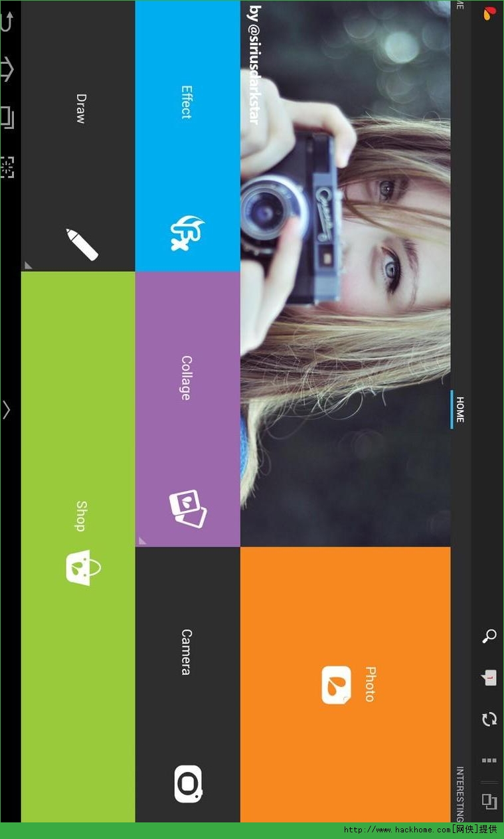Open the recent apps button

pos(7,118)
